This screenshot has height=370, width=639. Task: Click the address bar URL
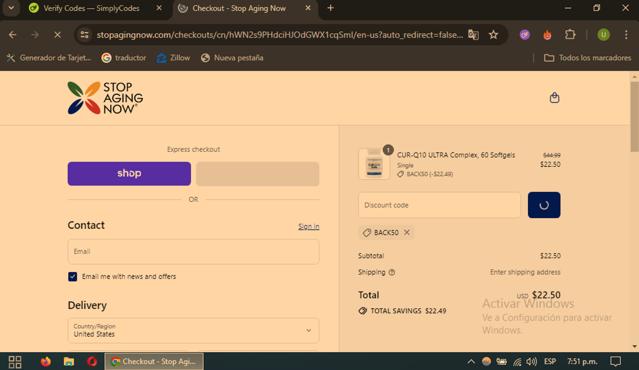pyautogui.click(x=280, y=35)
